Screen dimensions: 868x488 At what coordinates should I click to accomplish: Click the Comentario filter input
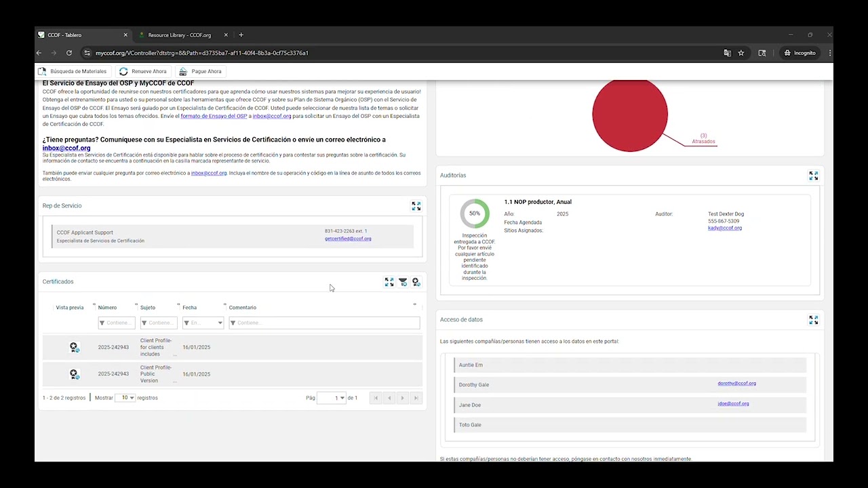click(324, 323)
